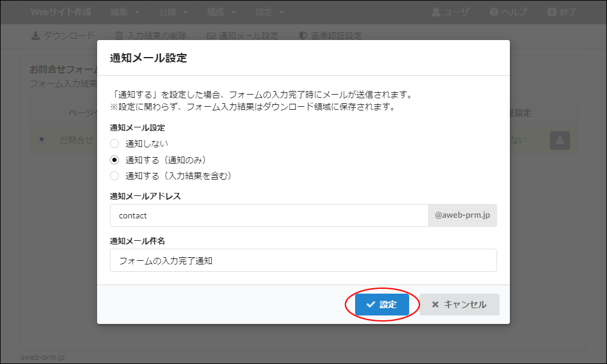This screenshot has width=607, height=364.
Task: Open ヘルプ from the top bar
Action: [x=508, y=12]
